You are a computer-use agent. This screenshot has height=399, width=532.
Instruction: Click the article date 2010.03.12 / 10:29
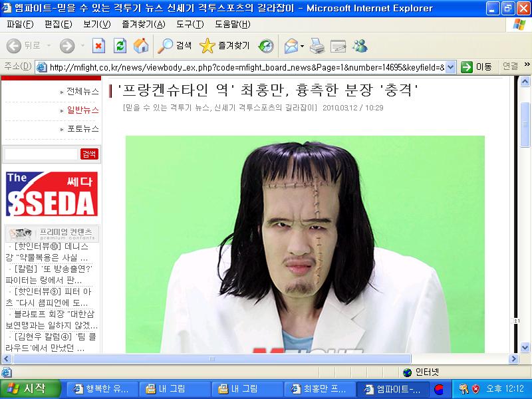pyautogui.click(x=353, y=108)
